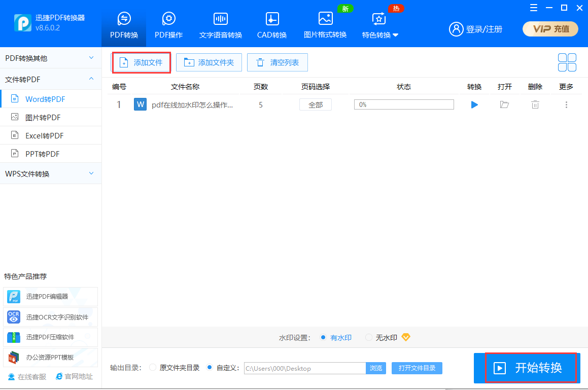588x390 pixels.
Task: Open the 登录/注册 link
Action: click(484, 29)
